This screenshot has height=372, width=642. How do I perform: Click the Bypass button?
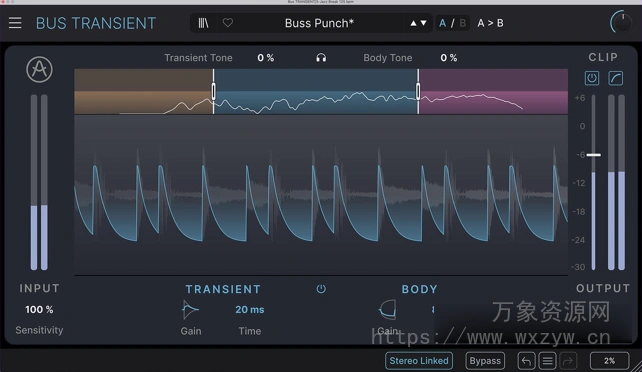pos(485,361)
